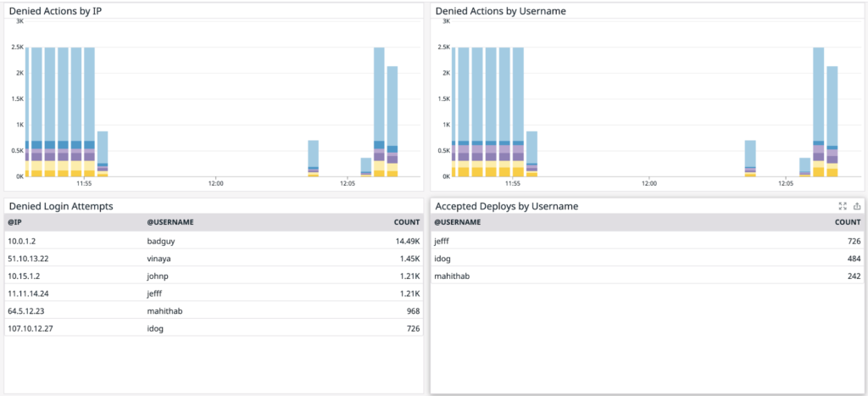This screenshot has width=868, height=396.
Task: Click @USERNAME header in Denied Login Attempts
Action: point(170,222)
